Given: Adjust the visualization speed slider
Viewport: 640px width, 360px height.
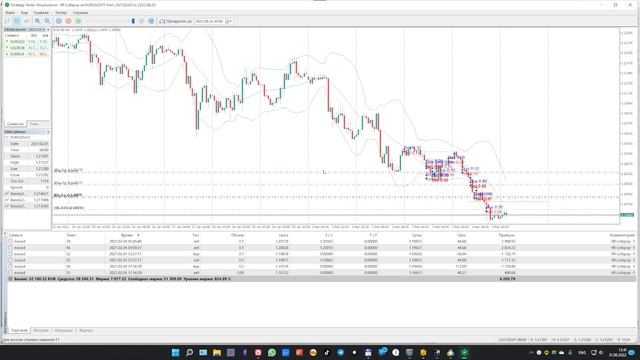Looking at the screenshot, I should click(x=133, y=21).
